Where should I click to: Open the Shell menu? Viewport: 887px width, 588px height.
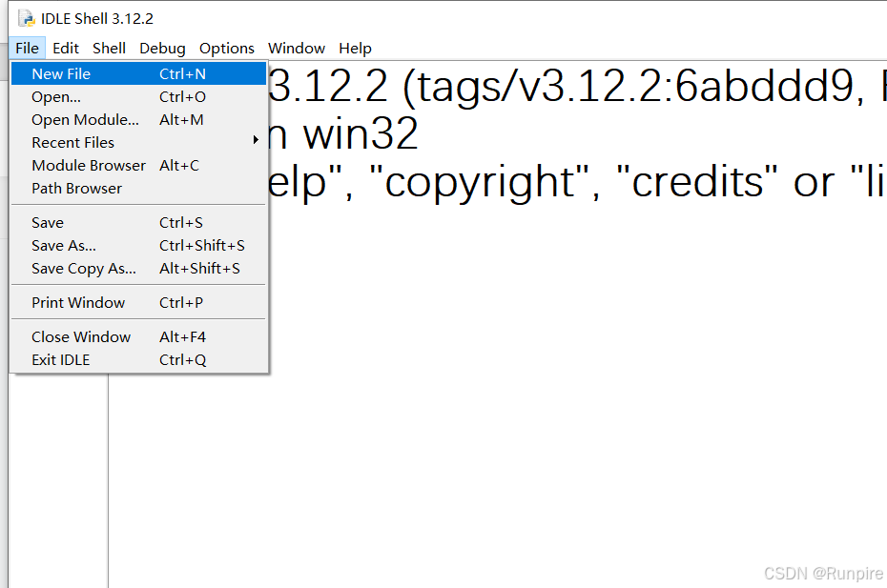pyautogui.click(x=109, y=48)
